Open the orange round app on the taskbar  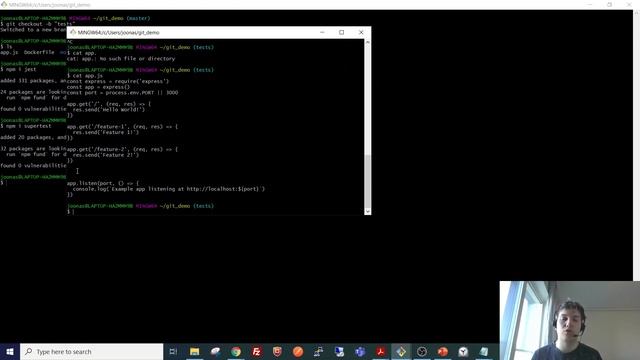coord(298,351)
